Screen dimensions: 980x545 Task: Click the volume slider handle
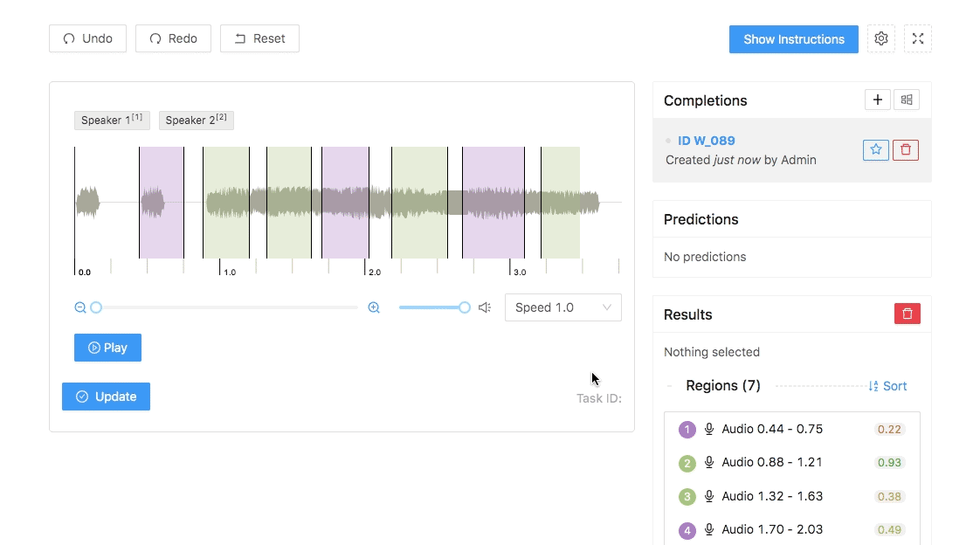465,307
